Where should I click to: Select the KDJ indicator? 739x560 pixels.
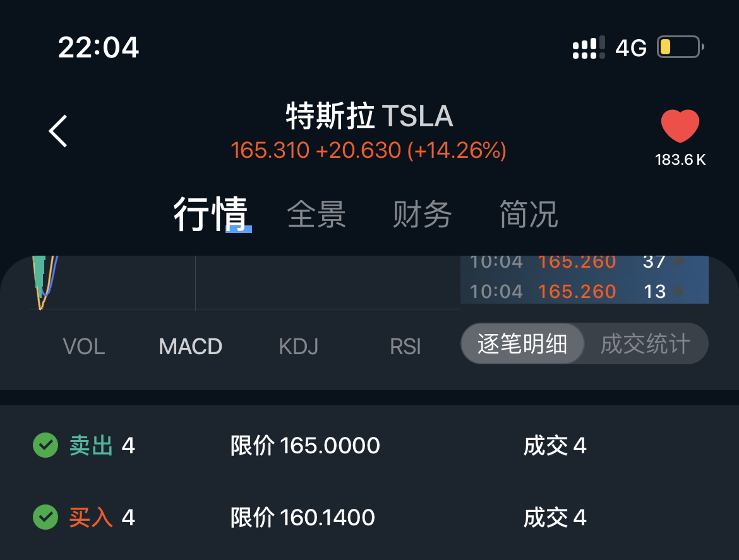click(x=298, y=346)
